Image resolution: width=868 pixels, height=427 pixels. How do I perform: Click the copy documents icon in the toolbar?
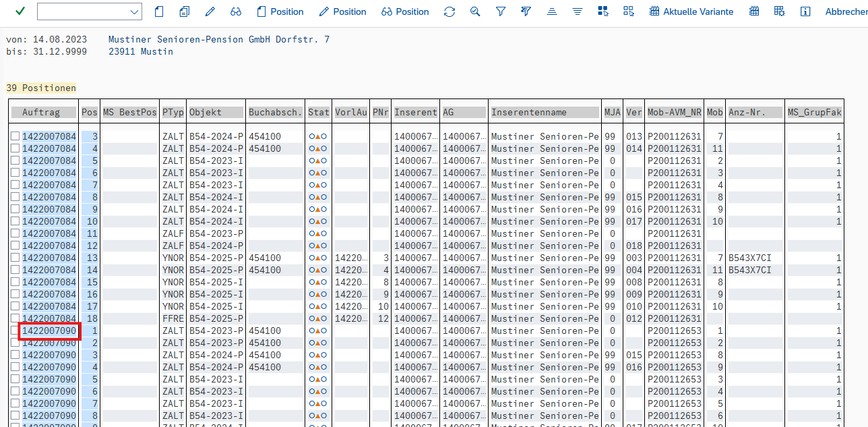[x=184, y=11]
